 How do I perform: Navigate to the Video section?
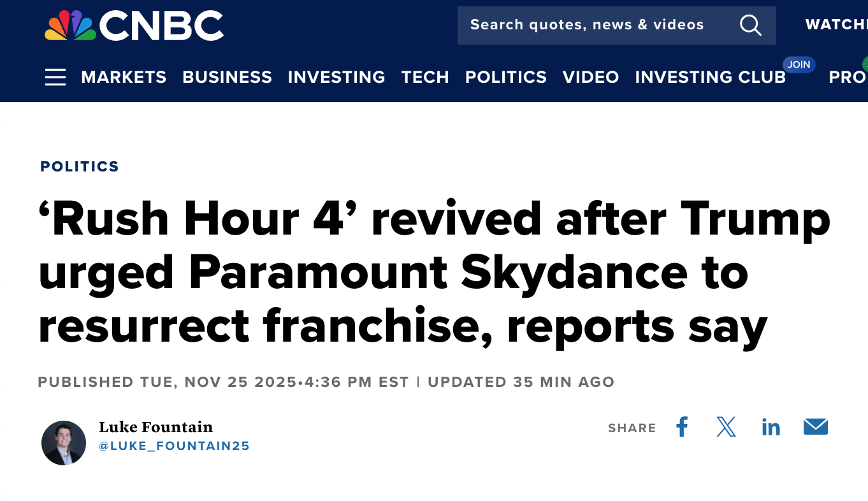tap(591, 78)
